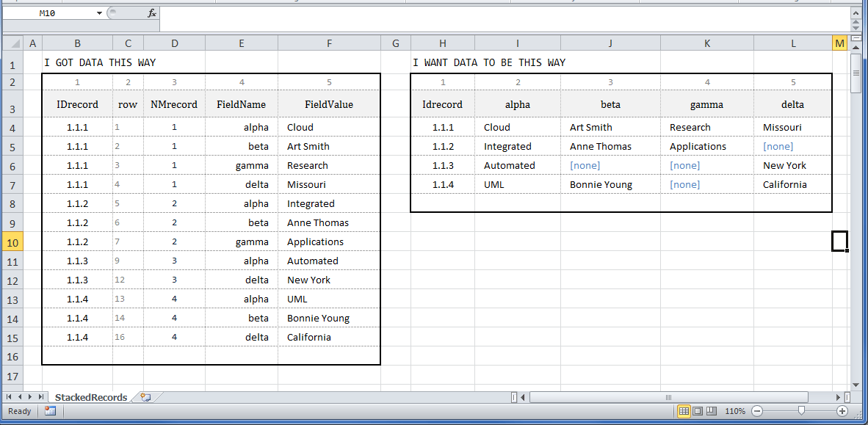This screenshot has height=425, width=868.
Task: Enable Page Break Preview view
Action: (712, 411)
